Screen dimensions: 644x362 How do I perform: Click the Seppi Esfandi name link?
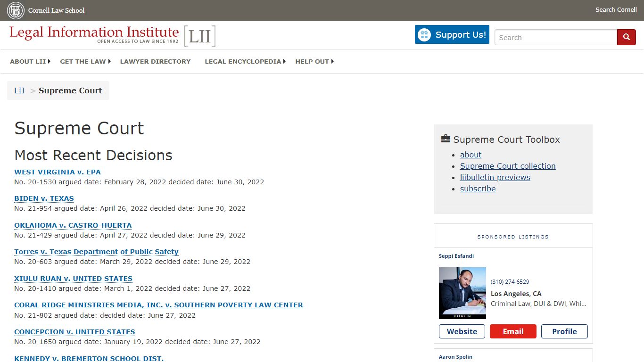456,256
